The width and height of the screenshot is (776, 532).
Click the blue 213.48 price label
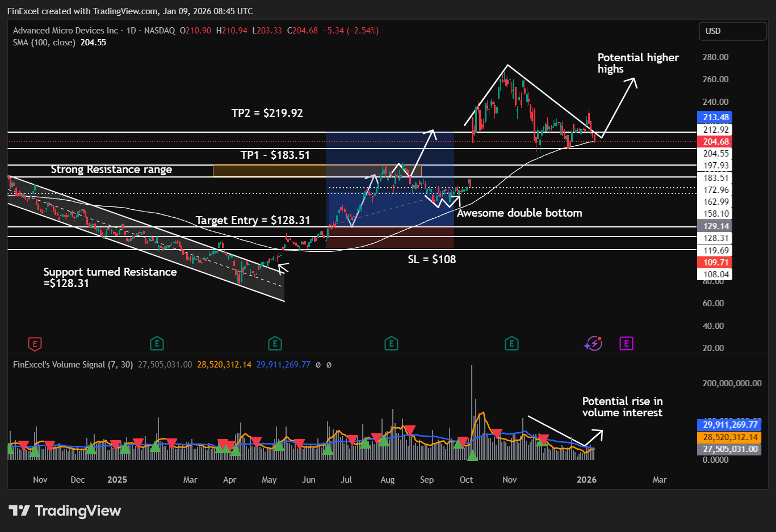point(716,117)
